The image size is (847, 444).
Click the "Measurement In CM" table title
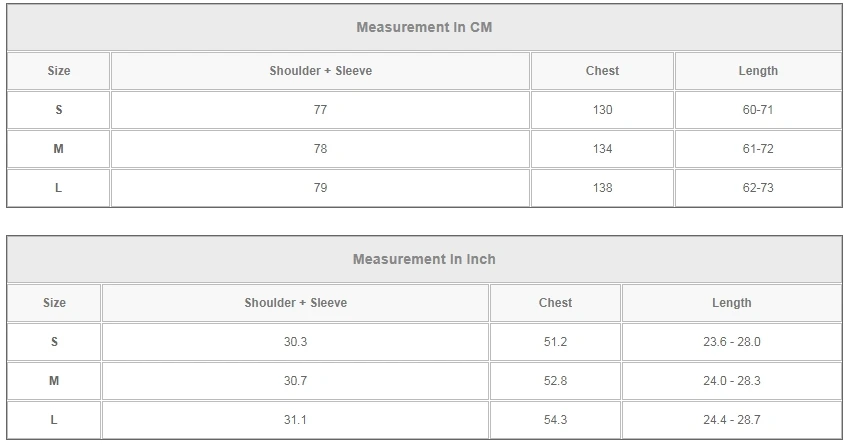424,27
